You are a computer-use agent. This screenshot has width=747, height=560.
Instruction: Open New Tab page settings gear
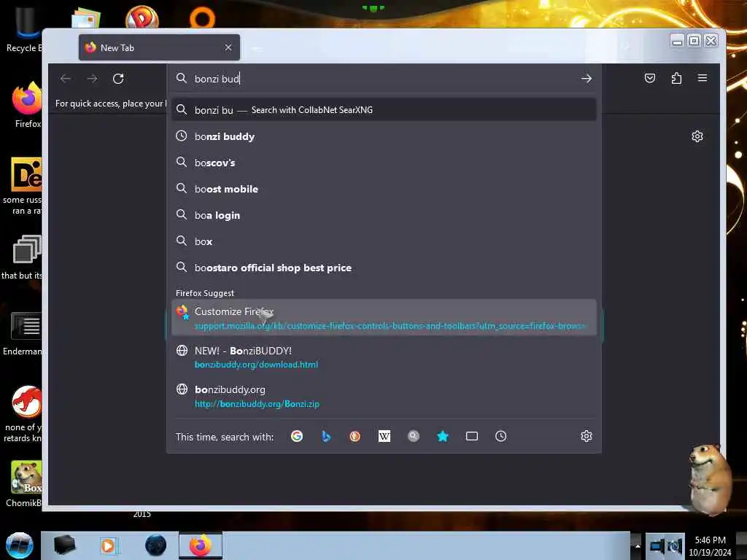click(697, 136)
